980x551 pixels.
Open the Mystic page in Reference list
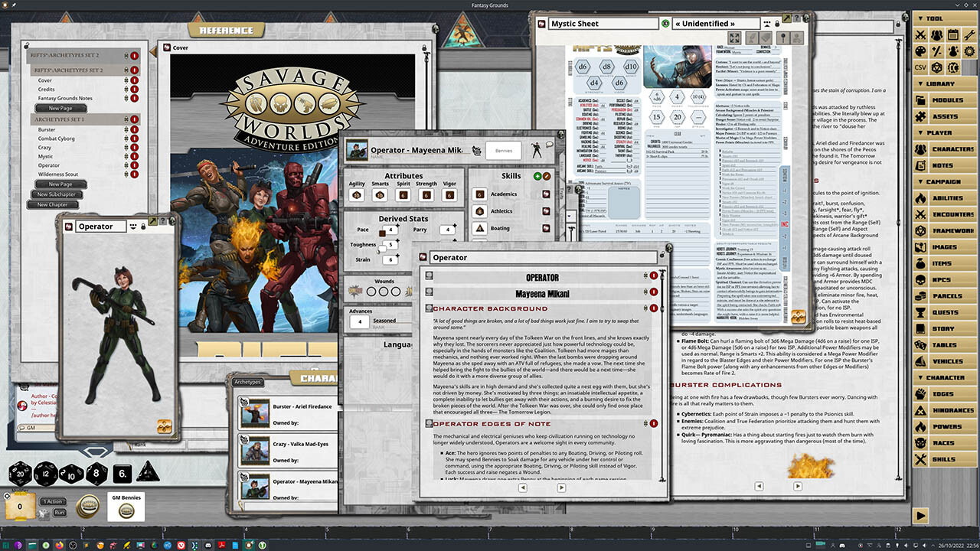tap(46, 156)
